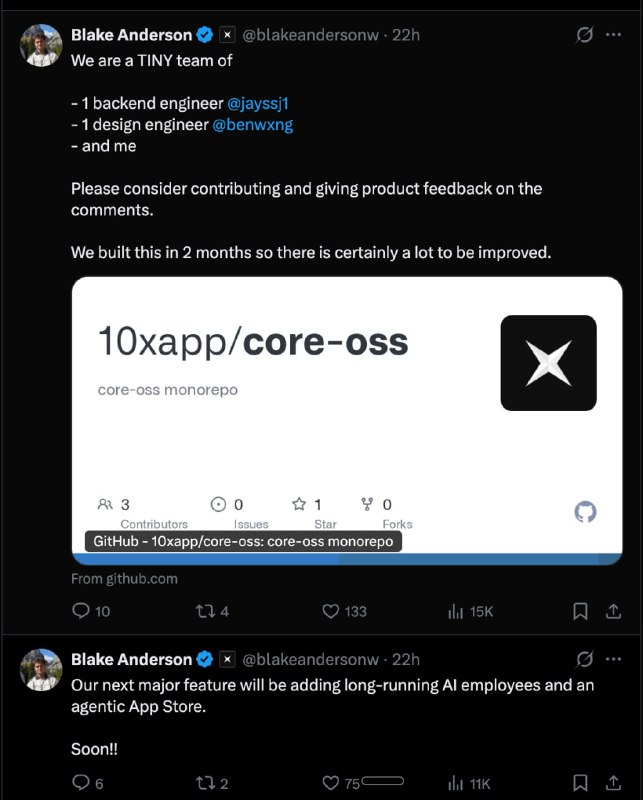
Task: Open analytics showing 11K views
Action: click(456, 783)
